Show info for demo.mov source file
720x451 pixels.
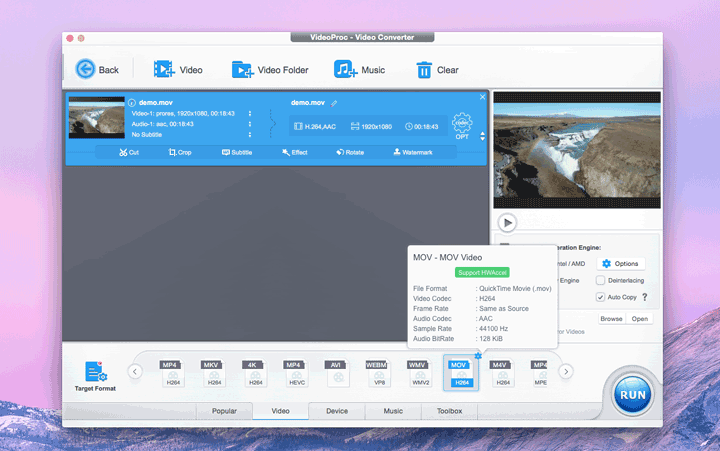[132, 103]
